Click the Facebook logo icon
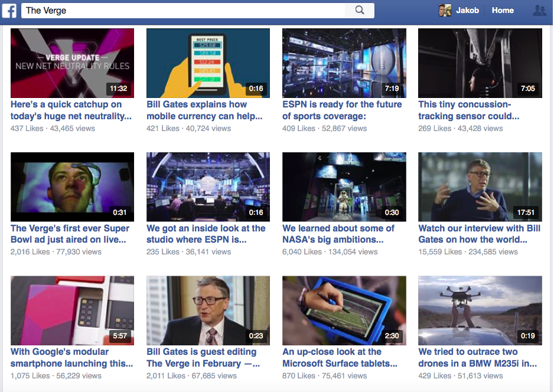Viewport: 554px width, 392px height. click(9, 11)
